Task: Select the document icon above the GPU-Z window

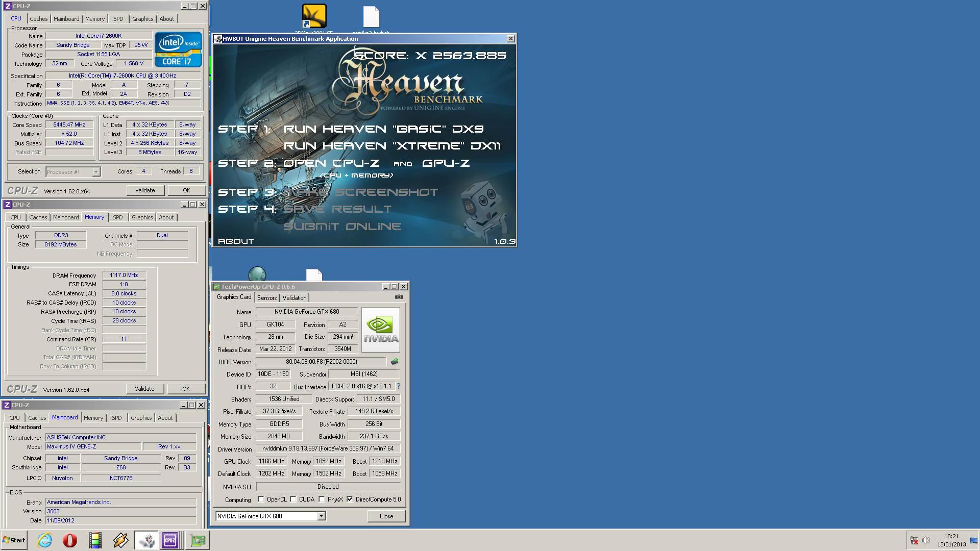Action: point(314,275)
